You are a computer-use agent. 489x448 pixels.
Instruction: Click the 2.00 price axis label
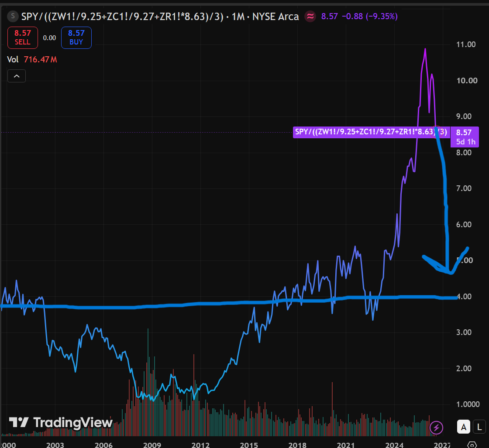[464, 369]
